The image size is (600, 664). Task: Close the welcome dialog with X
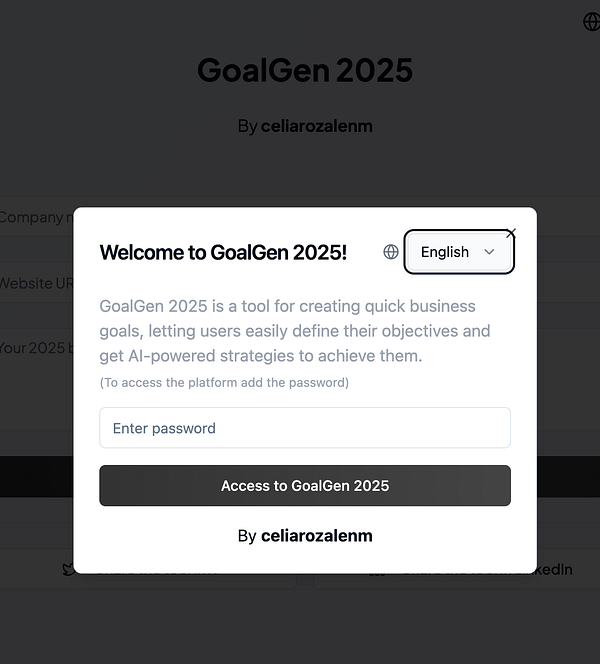click(x=511, y=233)
